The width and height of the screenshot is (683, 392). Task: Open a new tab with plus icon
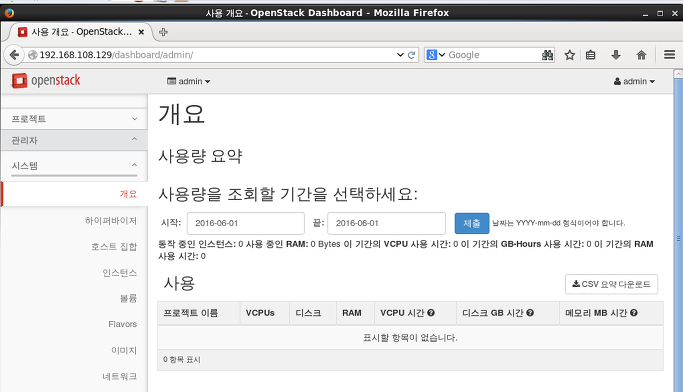click(x=163, y=32)
